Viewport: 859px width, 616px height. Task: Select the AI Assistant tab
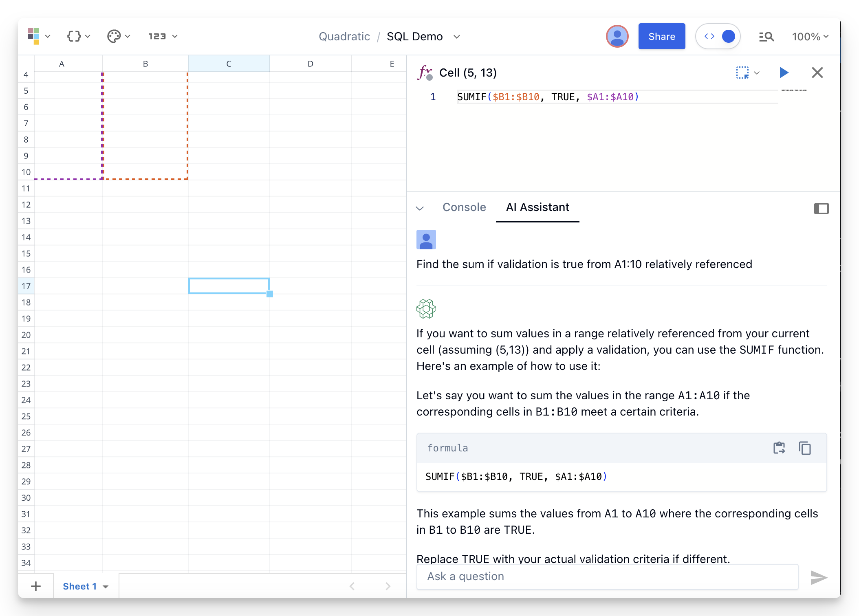pyautogui.click(x=537, y=207)
